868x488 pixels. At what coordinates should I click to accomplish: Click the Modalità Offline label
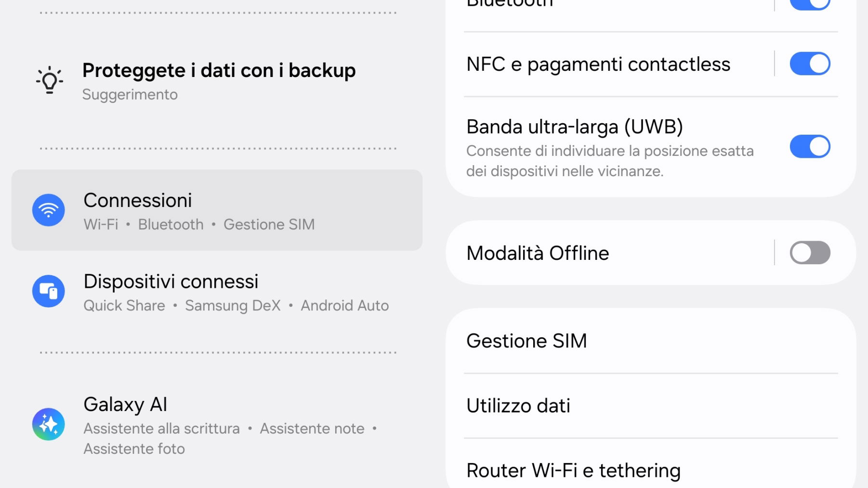(538, 254)
